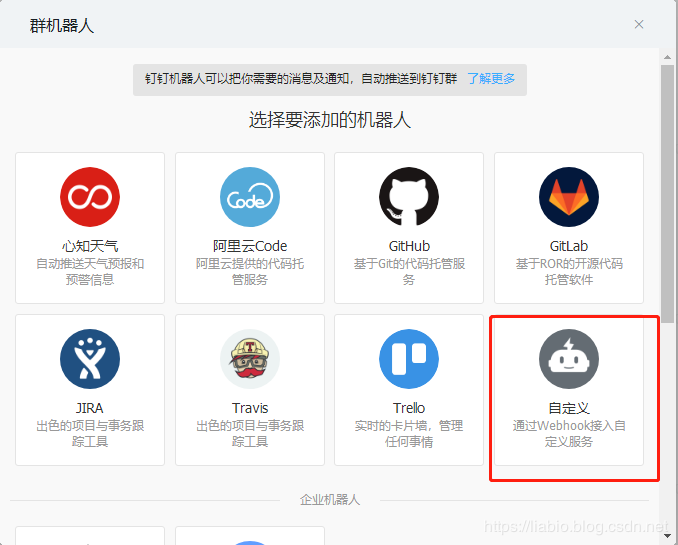
Task: Select the Travis mascot icon
Action: pyautogui.click(x=250, y=359)
